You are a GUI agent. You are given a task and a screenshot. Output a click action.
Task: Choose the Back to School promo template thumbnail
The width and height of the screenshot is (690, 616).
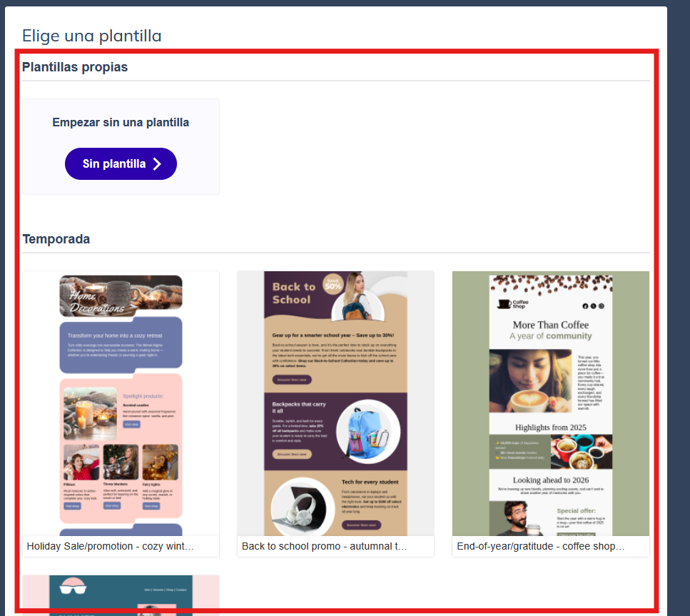tap(335, 403)
